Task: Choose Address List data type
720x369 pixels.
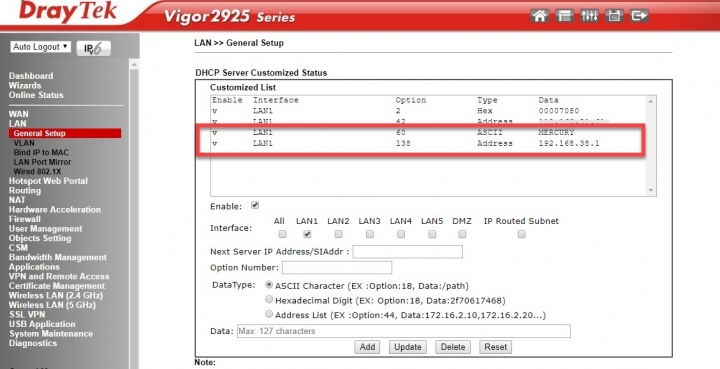Action: tap(269, 314)
